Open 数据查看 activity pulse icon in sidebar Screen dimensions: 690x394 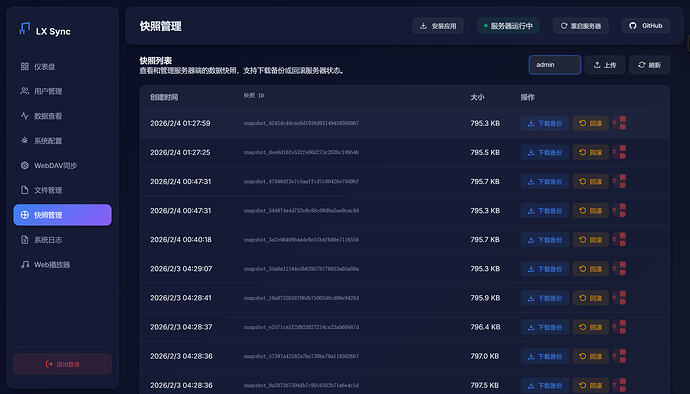click(25, 116)
